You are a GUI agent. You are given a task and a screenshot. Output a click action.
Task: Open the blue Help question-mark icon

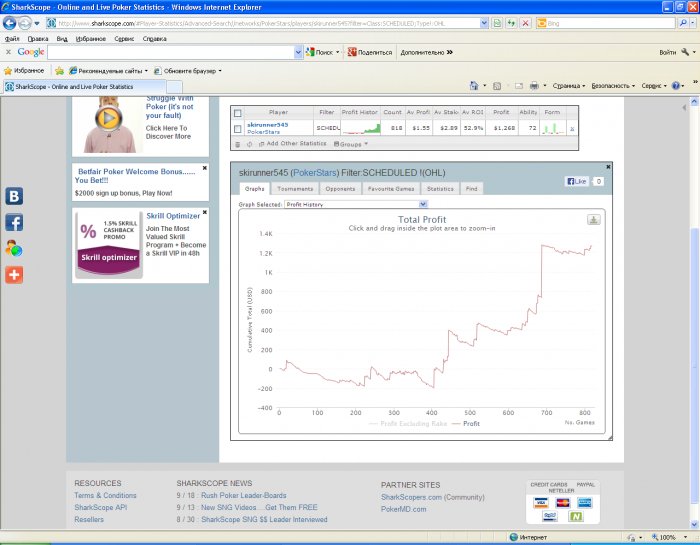tap(676, 86)
